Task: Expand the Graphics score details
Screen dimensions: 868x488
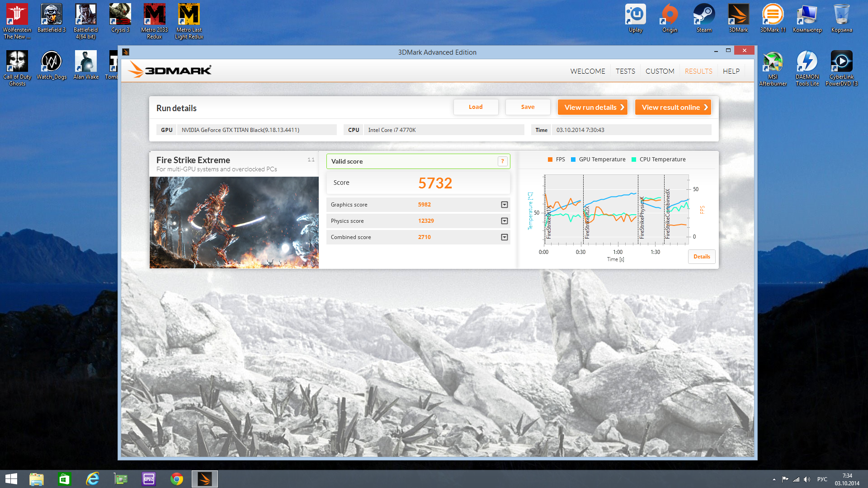Action: tap(505, 205)
